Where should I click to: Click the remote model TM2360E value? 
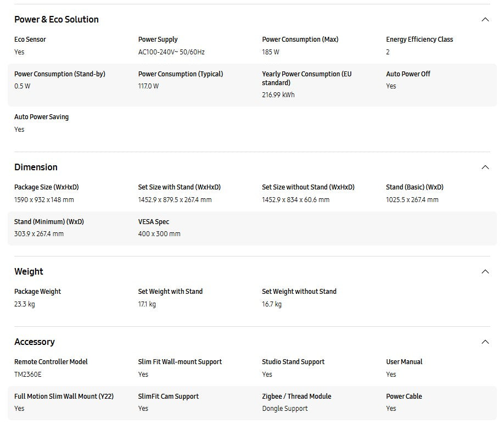click(28, 374)
